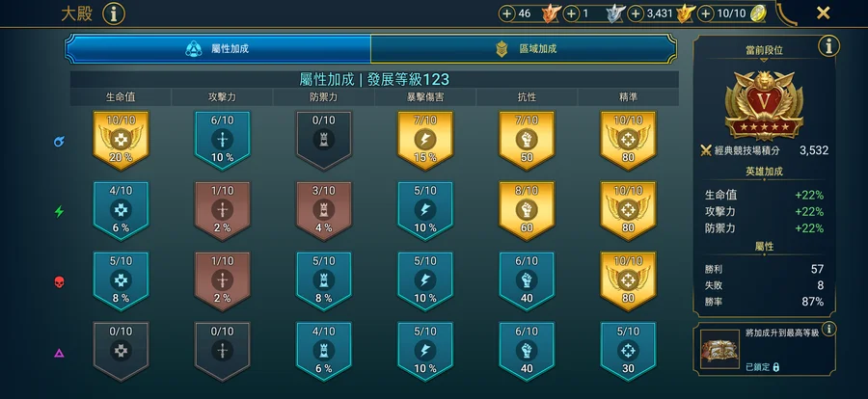Viewport: 868px width, 399px height.
Task: Choose the Force affinity 精準 10/10 badge
Action: pyautogui.click(x=628, y=281)
